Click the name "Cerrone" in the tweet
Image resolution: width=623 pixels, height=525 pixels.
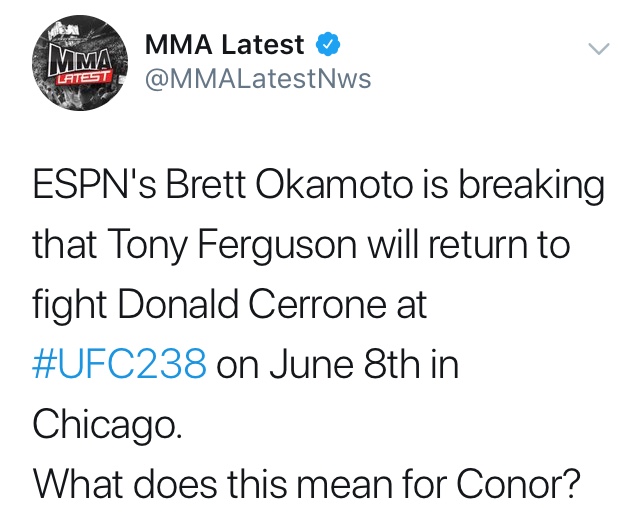point(317,305)
